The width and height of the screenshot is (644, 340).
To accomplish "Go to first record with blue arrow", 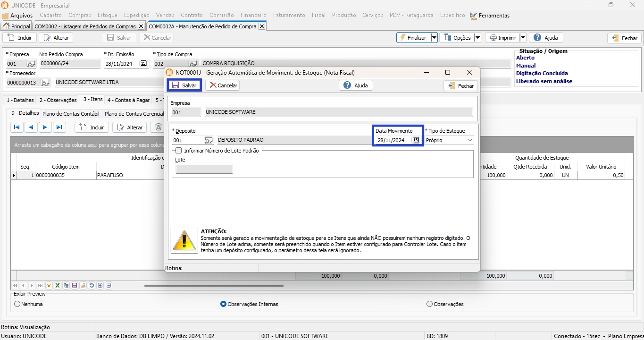I will coord(17,127).
